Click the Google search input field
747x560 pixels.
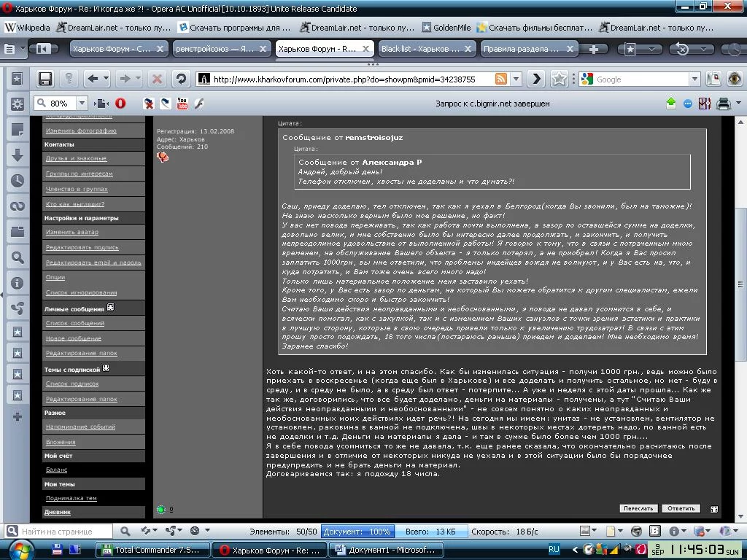(641, 79)
